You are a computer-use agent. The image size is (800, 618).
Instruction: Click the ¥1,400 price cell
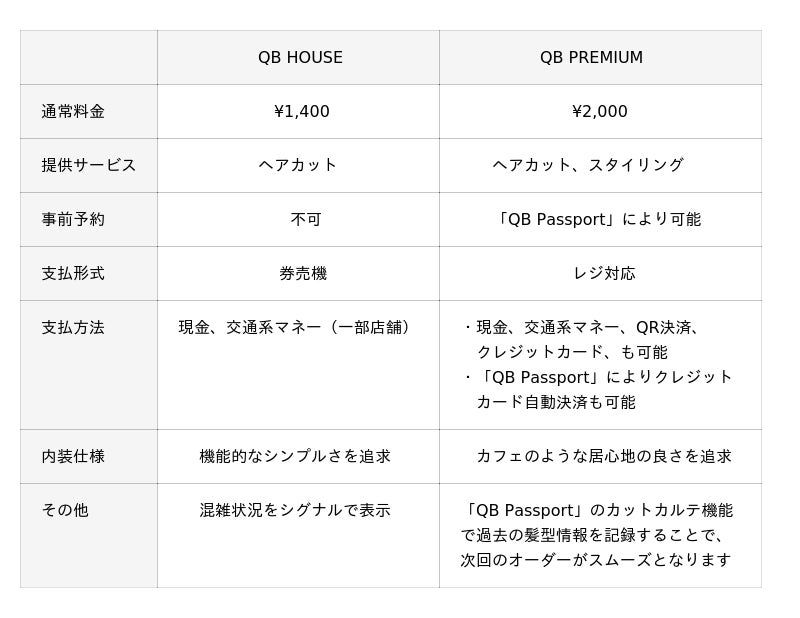coord(301,112)
